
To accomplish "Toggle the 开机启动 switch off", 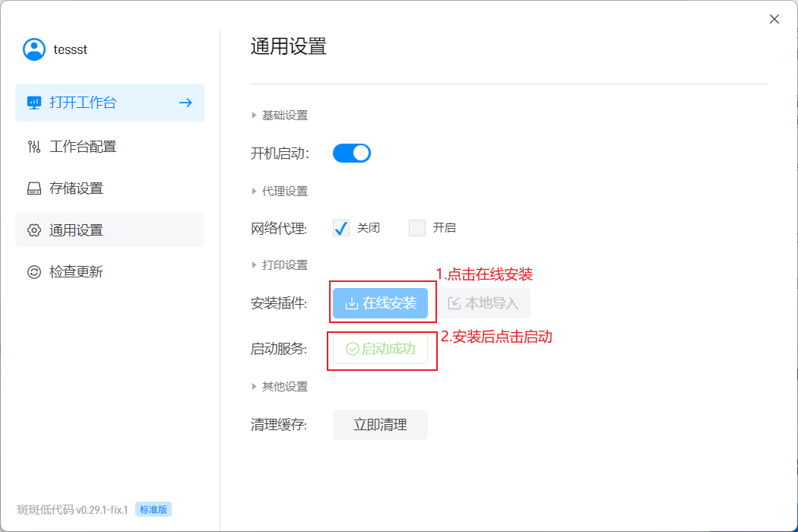I will 352,154.
